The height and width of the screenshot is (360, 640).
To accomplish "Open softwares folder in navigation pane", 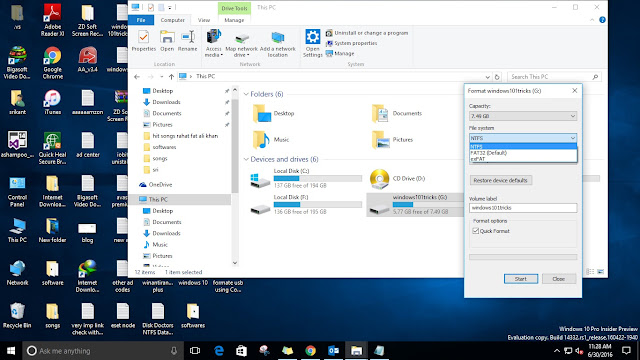I will (160, 147).
